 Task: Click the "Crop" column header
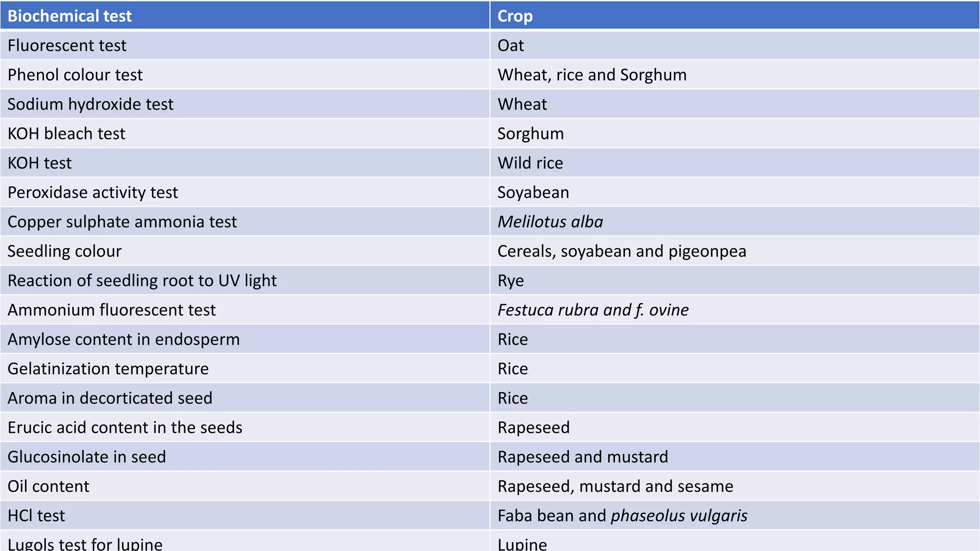(x=515, y=16)
